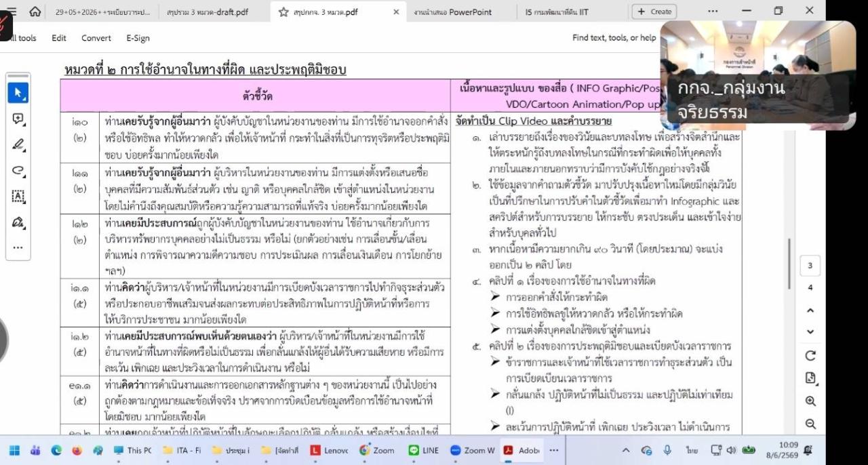Open the page display options icon
This screenshot has height=465, width=868.
coord(810,378)
